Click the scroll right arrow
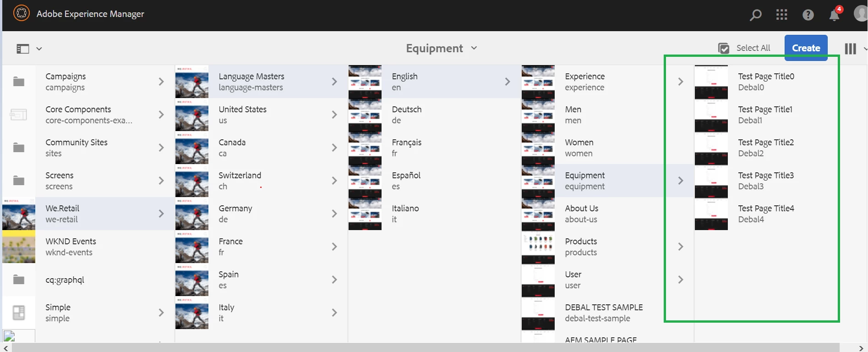Image resolution: width=868 pixels, height=352 pixels. [x=861, y=348]
